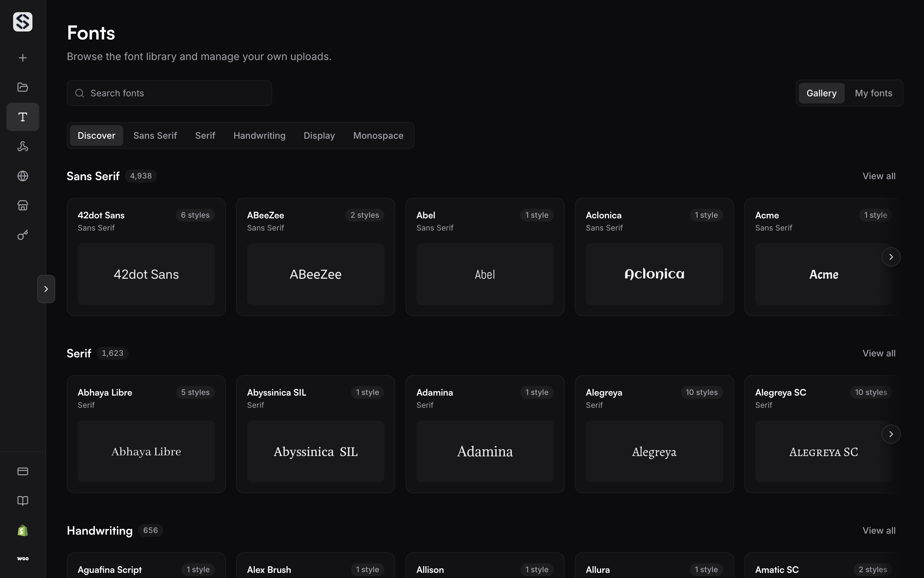Click the globe icon in the sidebar

tap(22, 176)
